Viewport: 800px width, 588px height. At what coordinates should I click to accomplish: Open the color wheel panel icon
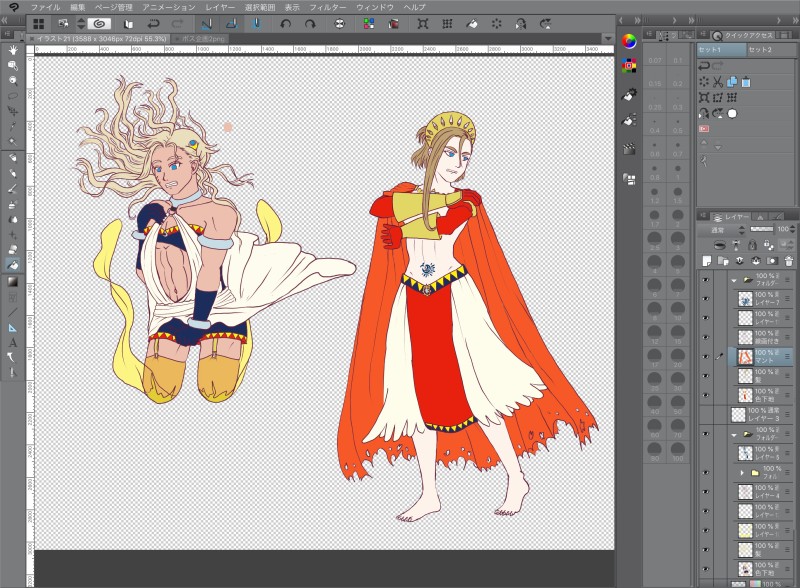tap(629, 41)
